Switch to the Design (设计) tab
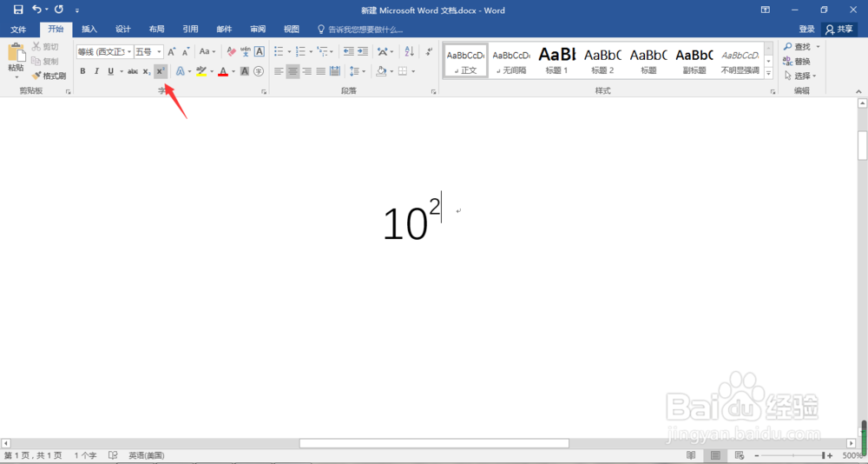The height and width of the screenshot is (464, 868). click(x=123, y=30)
